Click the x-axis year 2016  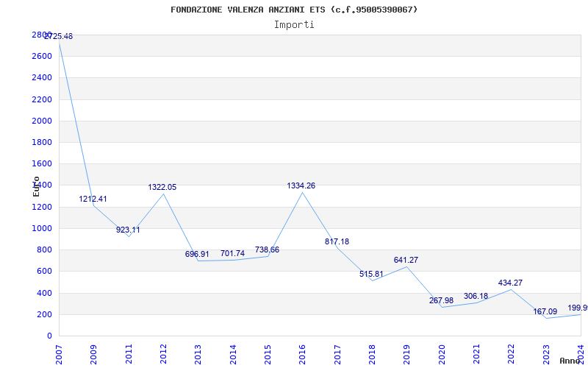[x=302, y=355]
